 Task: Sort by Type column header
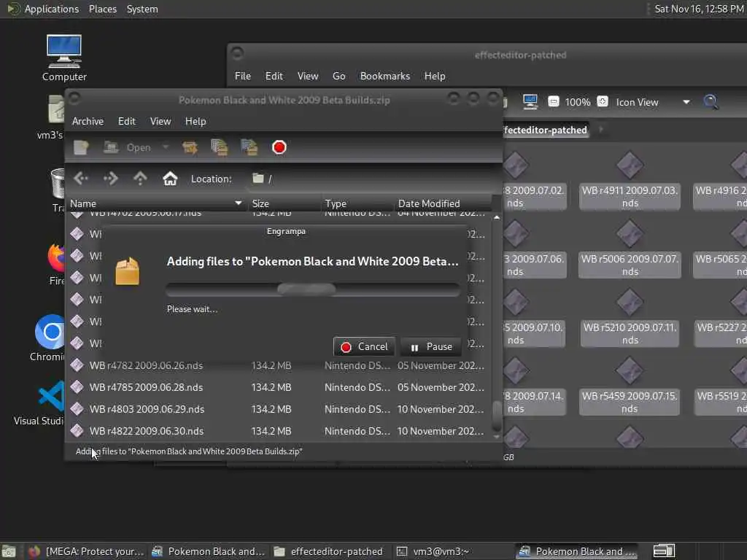[357, 203]
